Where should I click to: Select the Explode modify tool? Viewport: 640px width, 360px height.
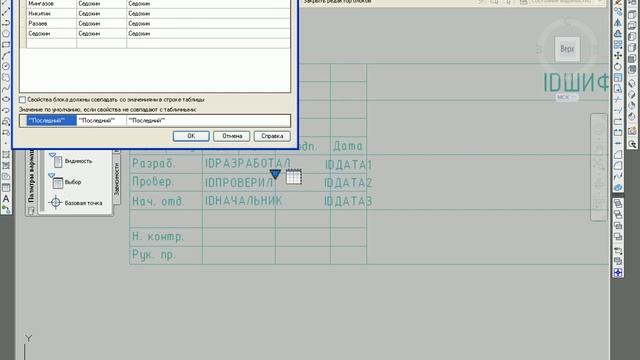[618, 188]
